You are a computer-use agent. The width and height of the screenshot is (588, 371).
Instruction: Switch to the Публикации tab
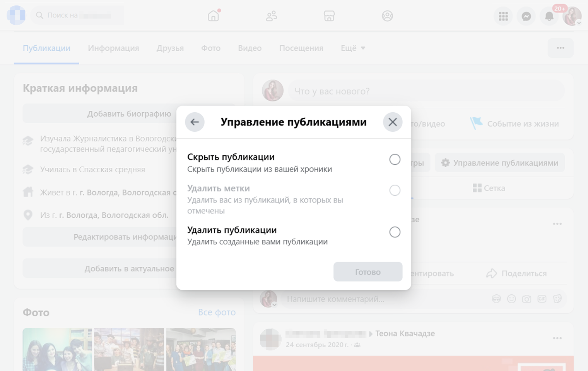pos(46,48)
